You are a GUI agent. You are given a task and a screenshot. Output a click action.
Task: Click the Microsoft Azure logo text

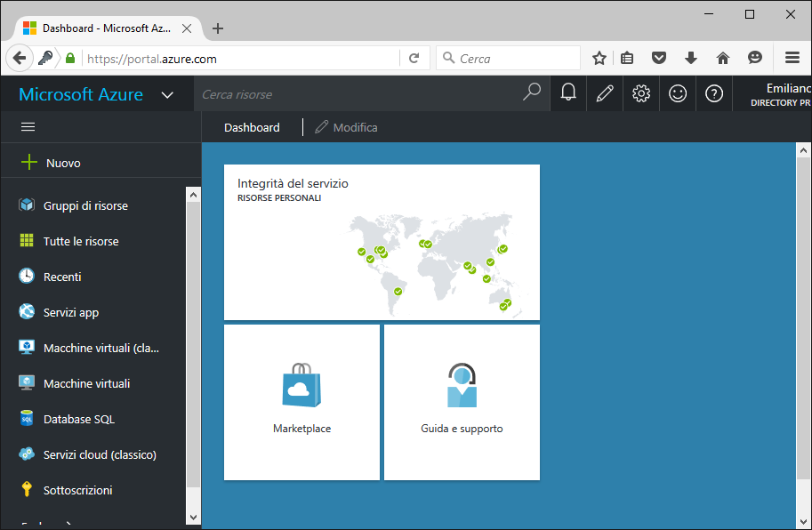tap(81, 94)
